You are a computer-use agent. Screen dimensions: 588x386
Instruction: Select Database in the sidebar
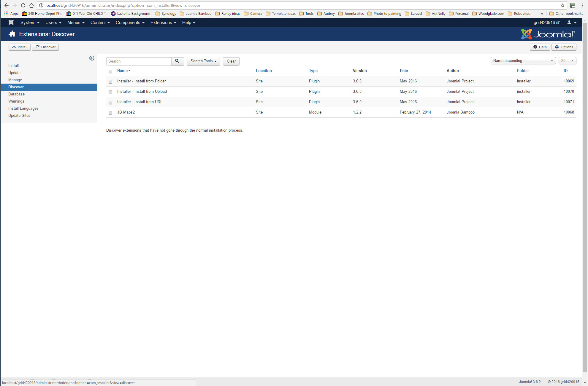click(16, 94)
